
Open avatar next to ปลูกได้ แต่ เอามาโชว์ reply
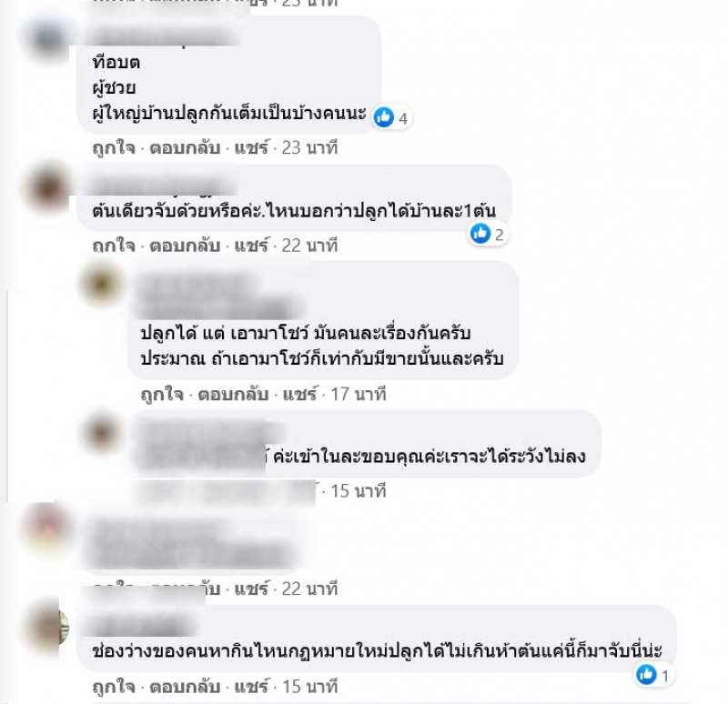(102, 283)
